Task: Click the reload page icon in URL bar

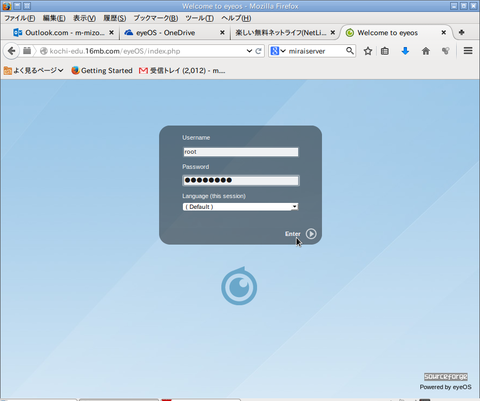Action: (258, 51)
